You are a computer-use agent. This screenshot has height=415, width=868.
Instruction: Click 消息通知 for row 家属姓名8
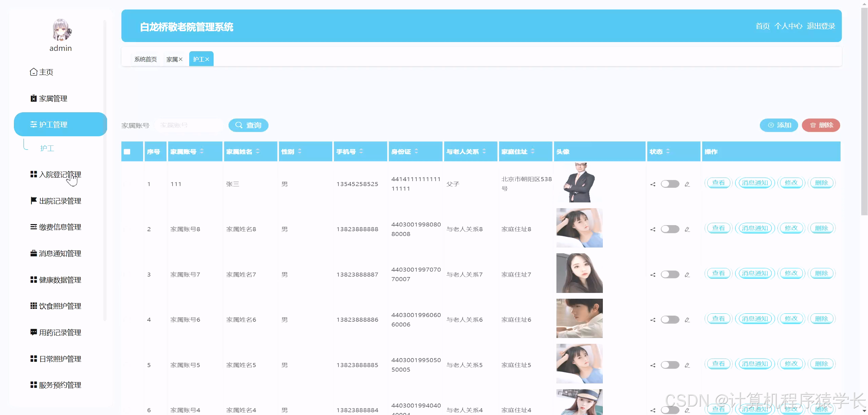pyautogui.click(x=755, y=228)
